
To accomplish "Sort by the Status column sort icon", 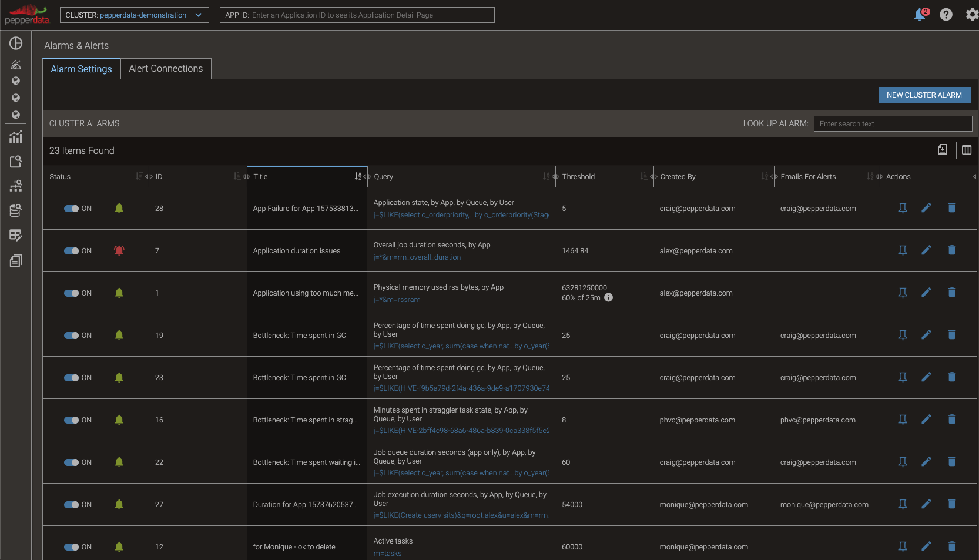I will click(139, 176).
